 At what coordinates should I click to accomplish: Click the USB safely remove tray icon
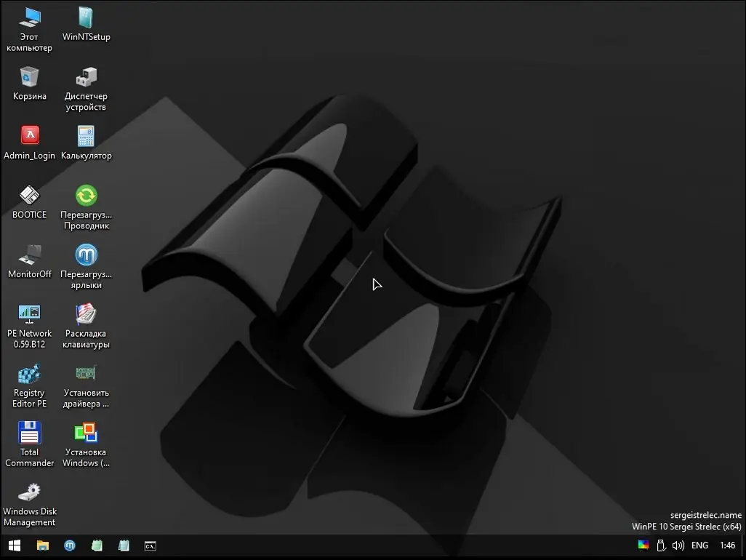tap(661, 545)
